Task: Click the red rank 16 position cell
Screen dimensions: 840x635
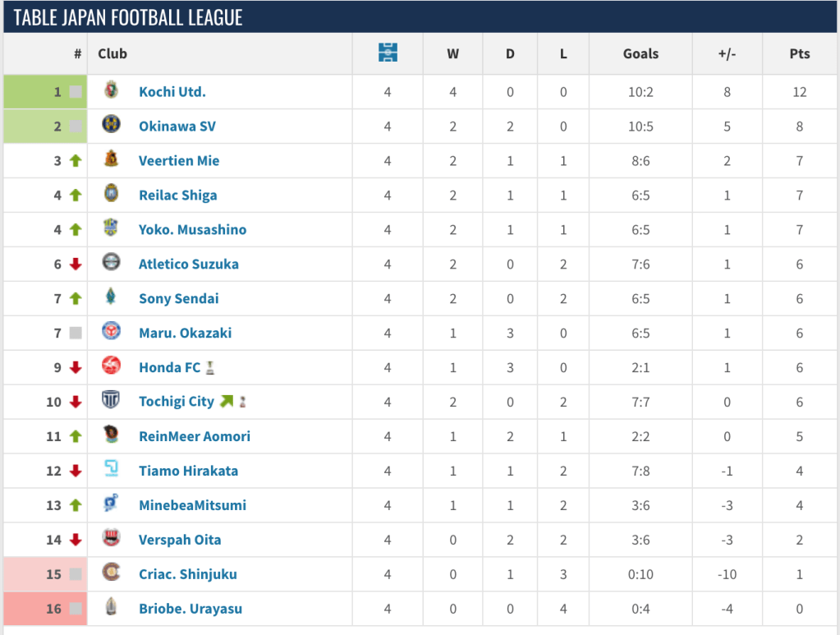Action: [x=45, y=610]
